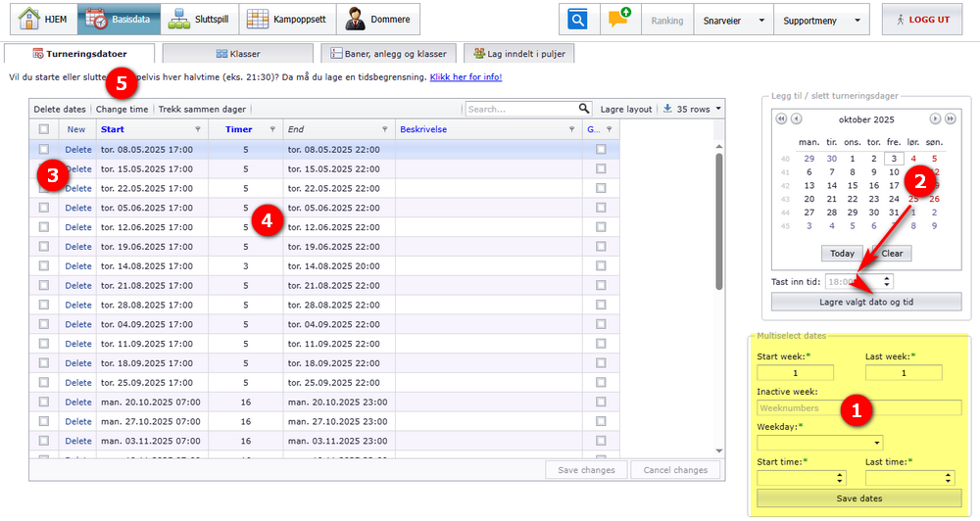Click the Start column filter icon

197,129
